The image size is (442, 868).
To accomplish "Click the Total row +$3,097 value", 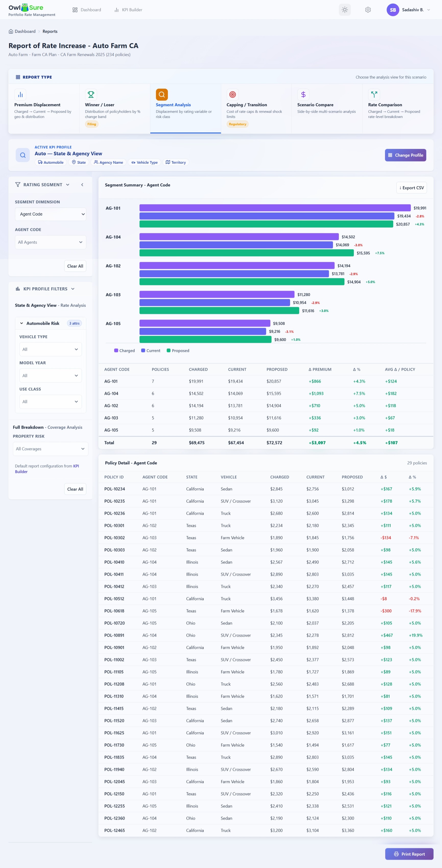I will (x=317, y=442).
